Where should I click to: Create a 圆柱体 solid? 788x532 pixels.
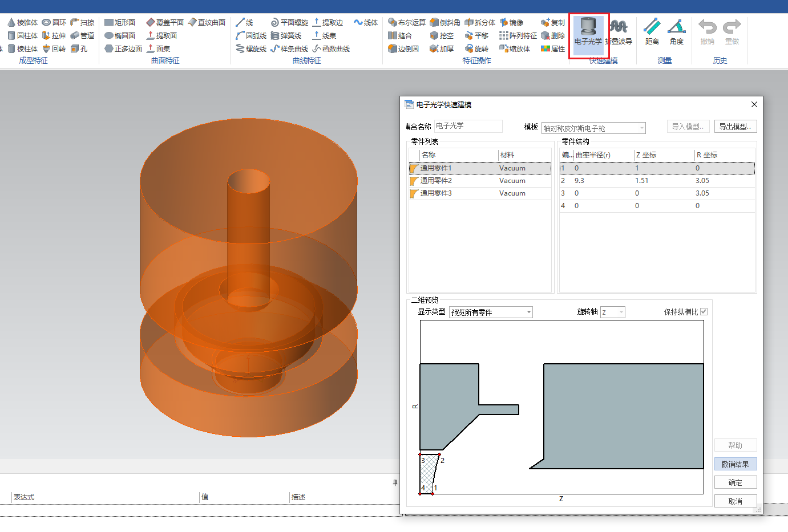23,35
